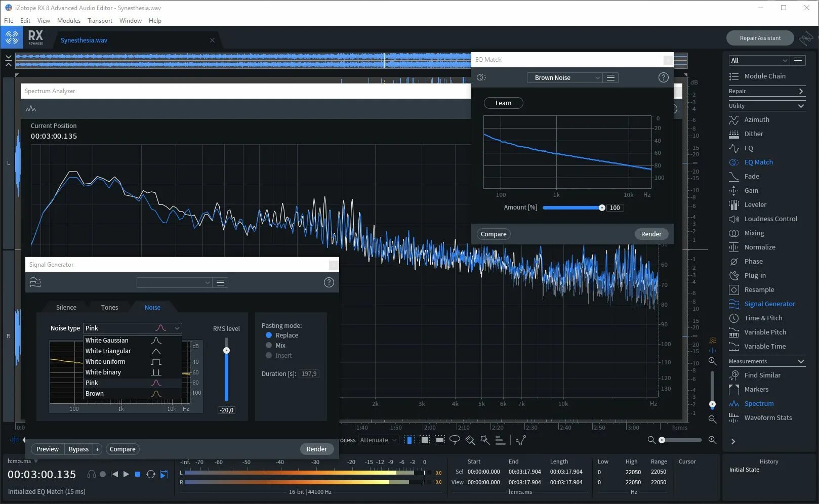Select the Mix pasting mode

click(269, 345)
